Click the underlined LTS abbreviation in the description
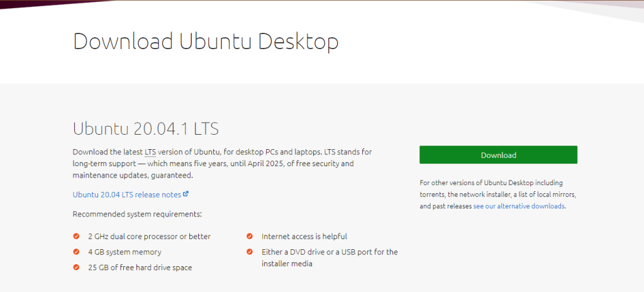The width and height of the screenshot is (644, 292). click(150, 152)
